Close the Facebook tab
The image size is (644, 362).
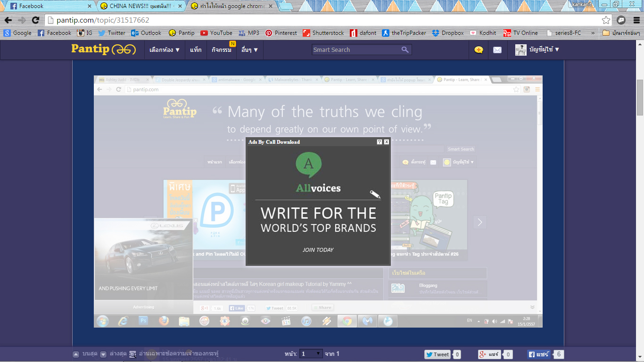90,6
